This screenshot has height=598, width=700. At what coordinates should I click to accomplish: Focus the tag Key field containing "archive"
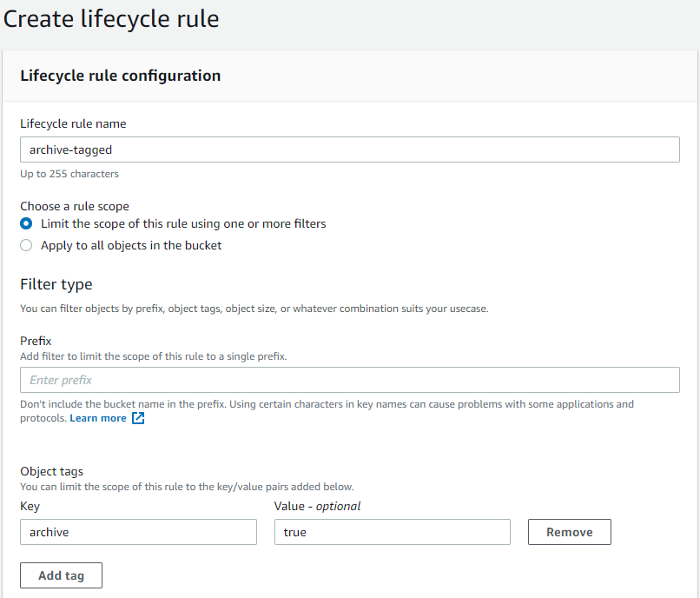click(138, 532)
